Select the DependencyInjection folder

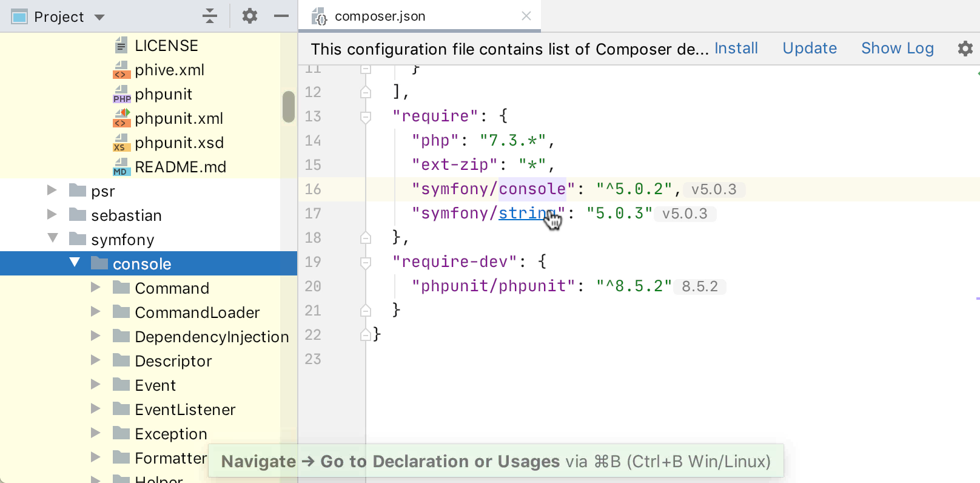coord(149,337)
